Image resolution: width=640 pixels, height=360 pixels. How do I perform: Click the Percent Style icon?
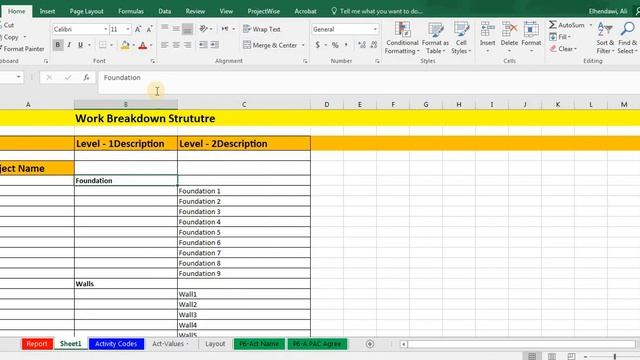(x=335, y=45)
